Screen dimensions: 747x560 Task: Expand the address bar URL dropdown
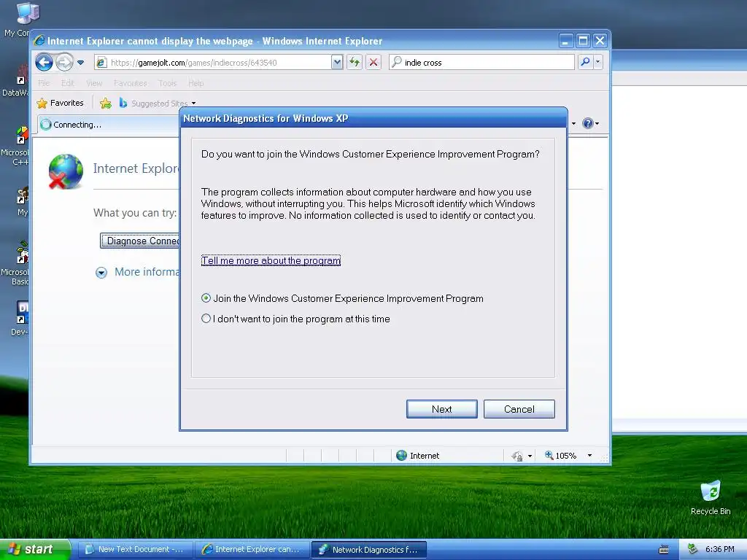coord(337,63)
